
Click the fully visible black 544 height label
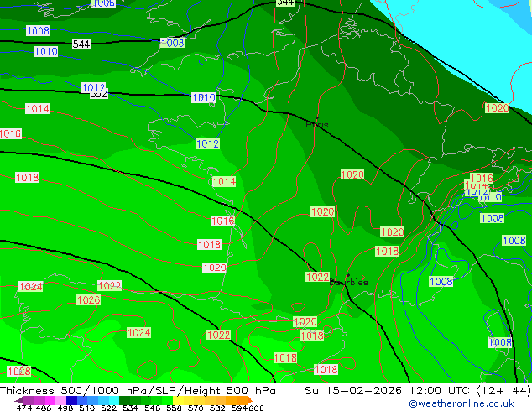[x=81, y=44]
